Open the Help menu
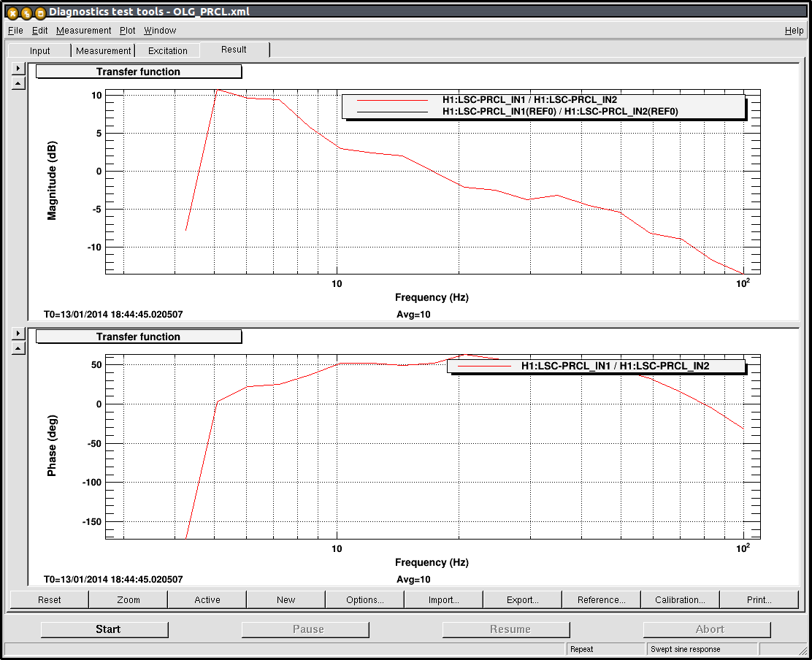812x660 pixels. tap(794, 31)
